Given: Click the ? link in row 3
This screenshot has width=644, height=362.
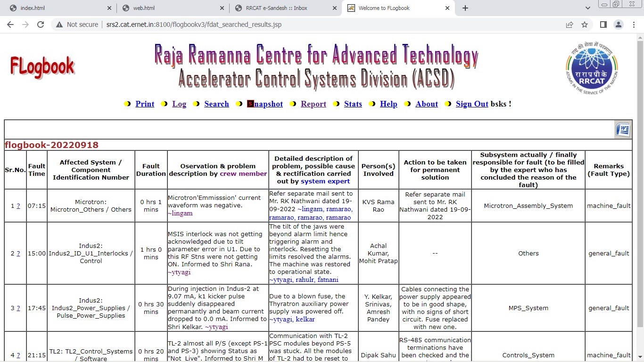Looking at the screenshot, I should click(x=18, y=308).
